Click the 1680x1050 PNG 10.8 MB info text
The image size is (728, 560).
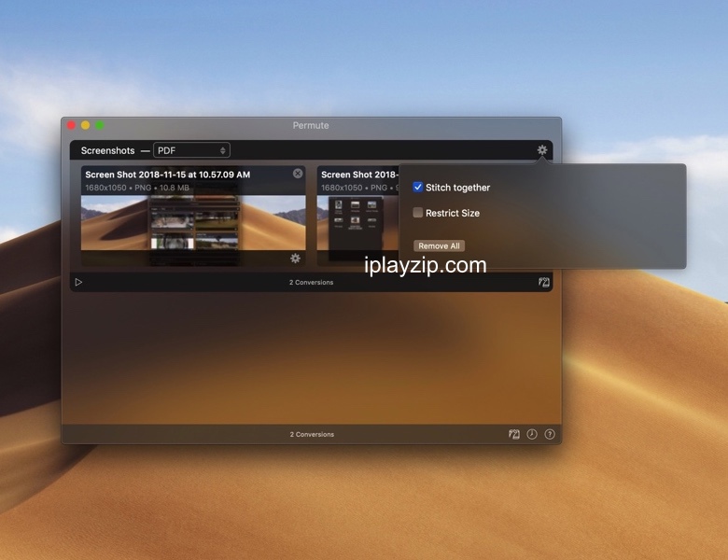click(137, 188)
